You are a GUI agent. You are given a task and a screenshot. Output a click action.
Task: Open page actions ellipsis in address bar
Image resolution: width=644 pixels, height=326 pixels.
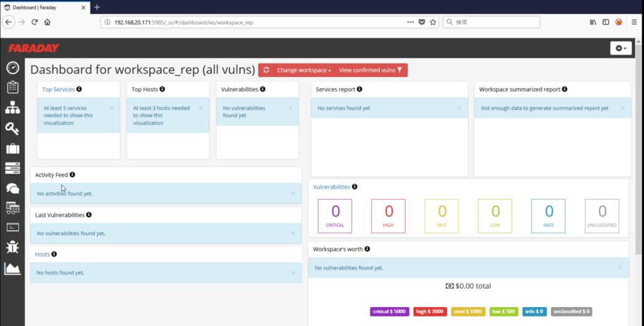[410, 22]
